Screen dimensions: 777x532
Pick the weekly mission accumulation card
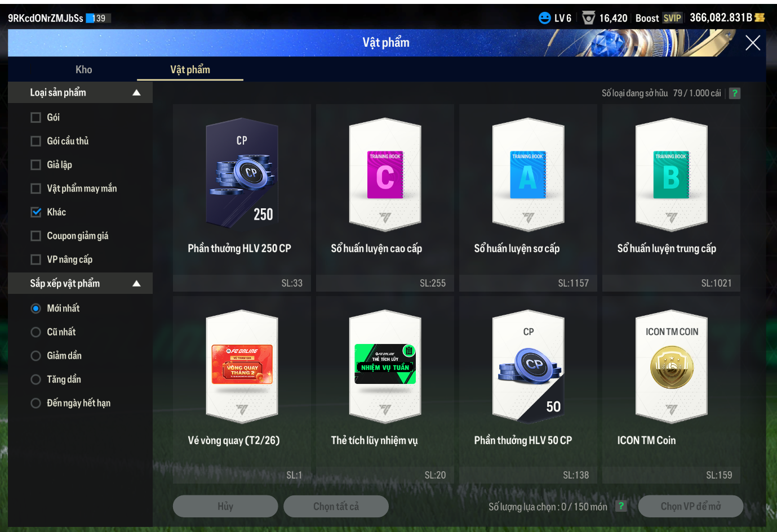(385, 364)
